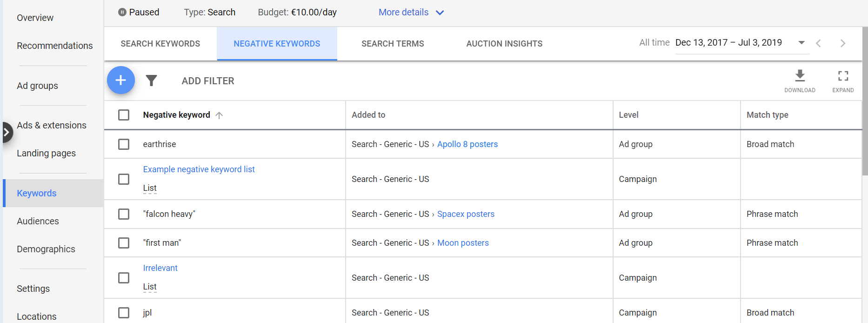Open Apollo 8 posters ad group link
Screen dimensions: 868x323
[467, 144]
